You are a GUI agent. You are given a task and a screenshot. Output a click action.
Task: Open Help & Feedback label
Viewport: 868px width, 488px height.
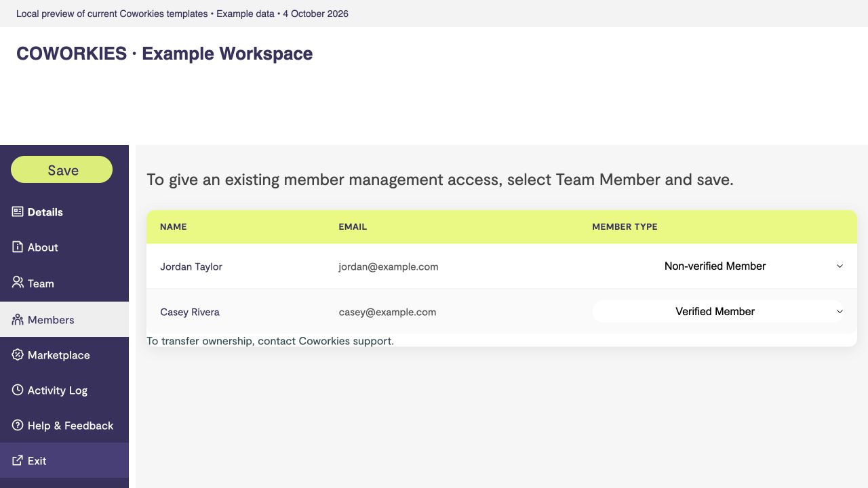click(x=71, y=426)
